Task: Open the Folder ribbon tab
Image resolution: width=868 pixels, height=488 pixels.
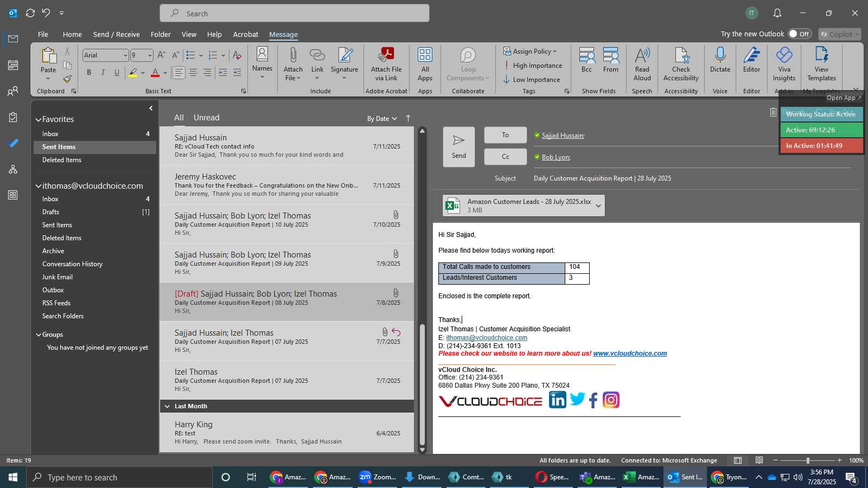Action: pyautogui.click(x=161, y=34)
